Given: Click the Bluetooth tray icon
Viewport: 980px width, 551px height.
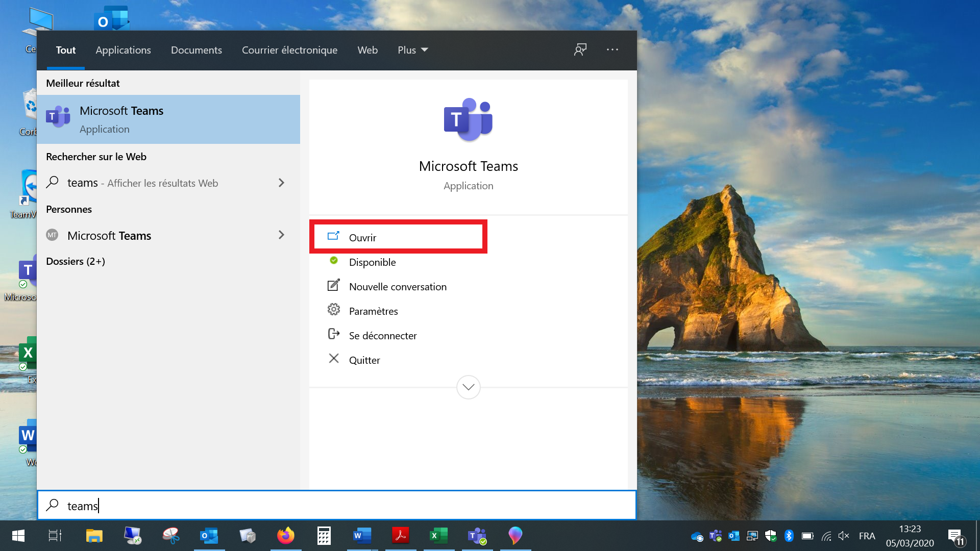Looking at the screenshot, I should tap(789, 536).
